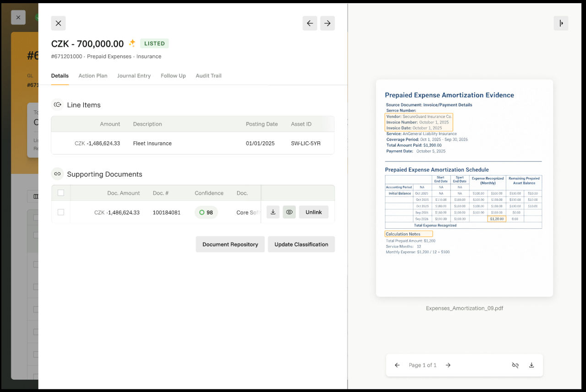
Task: Click the unlink icon in preview toolbar
Action: click(515, 365)
